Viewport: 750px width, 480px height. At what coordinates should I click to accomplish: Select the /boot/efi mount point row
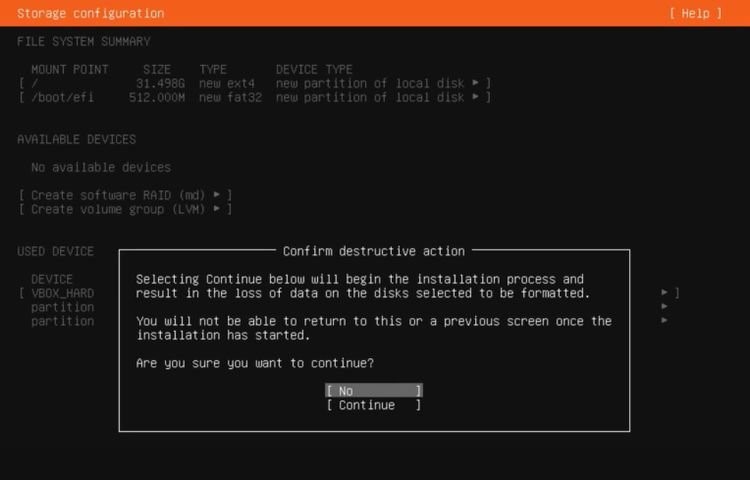coord(255,98)
